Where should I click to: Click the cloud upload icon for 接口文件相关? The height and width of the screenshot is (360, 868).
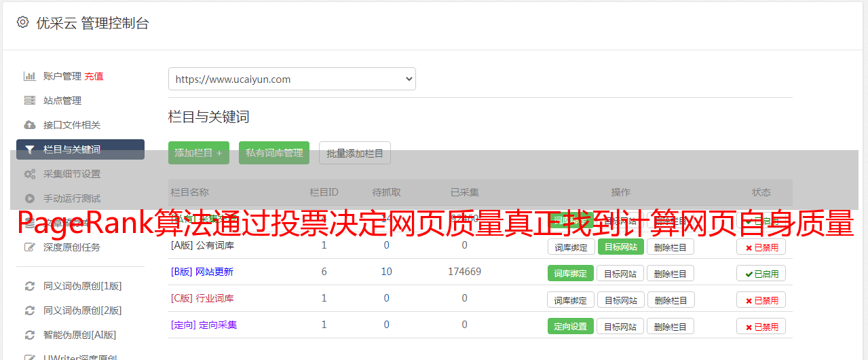point(29,125)
